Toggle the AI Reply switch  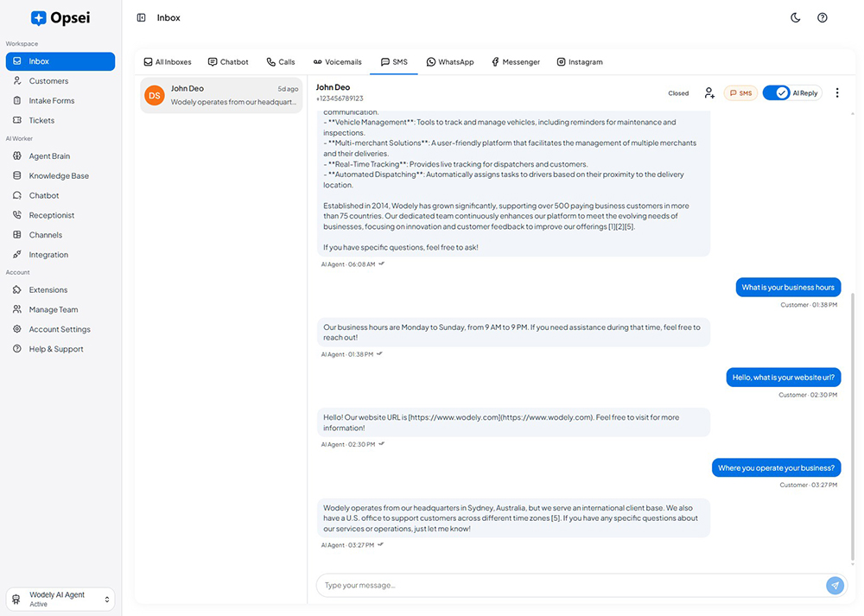[777, 93]
